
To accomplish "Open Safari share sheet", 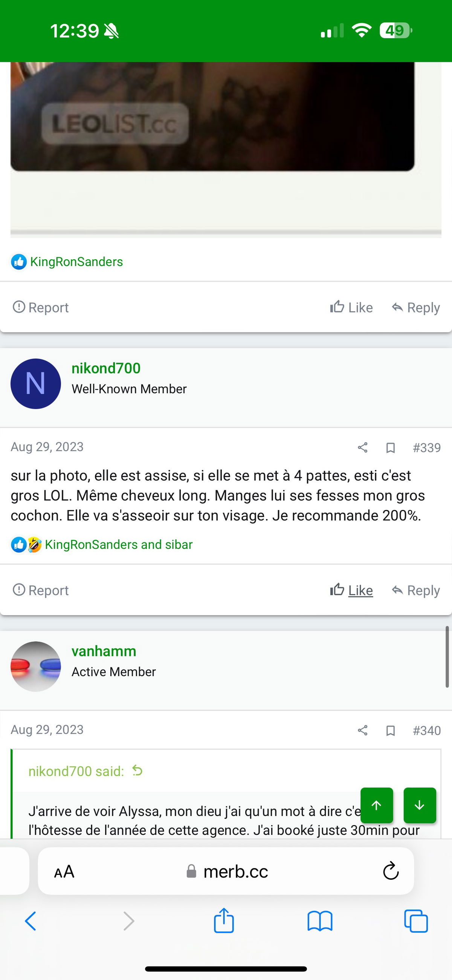I will click(224, 921).
